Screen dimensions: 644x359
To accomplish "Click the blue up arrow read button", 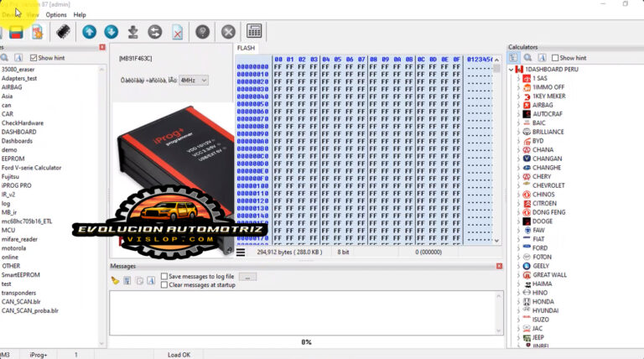I will click(89, 32).
